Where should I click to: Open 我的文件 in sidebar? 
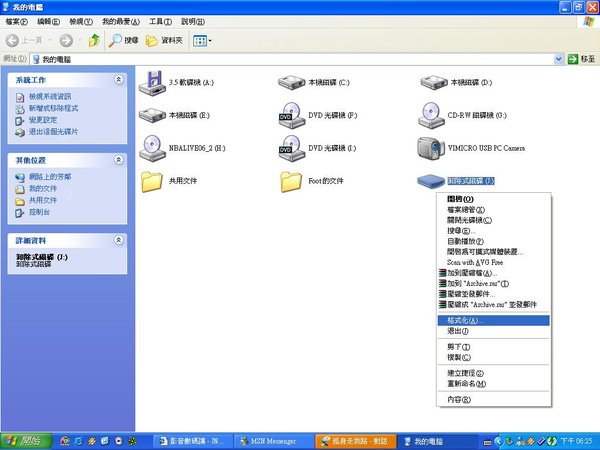[x=42, y=189]
